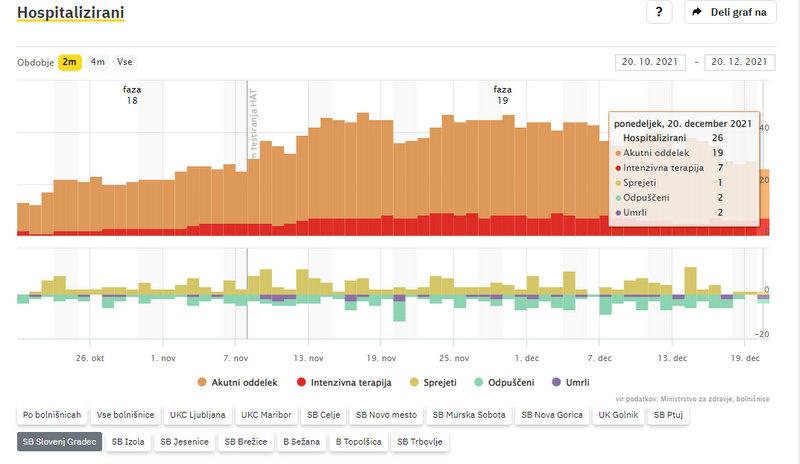Select the SB Slovenj Gradec button
Viewport: 800px width, 464px height.
tap(59, 441)
